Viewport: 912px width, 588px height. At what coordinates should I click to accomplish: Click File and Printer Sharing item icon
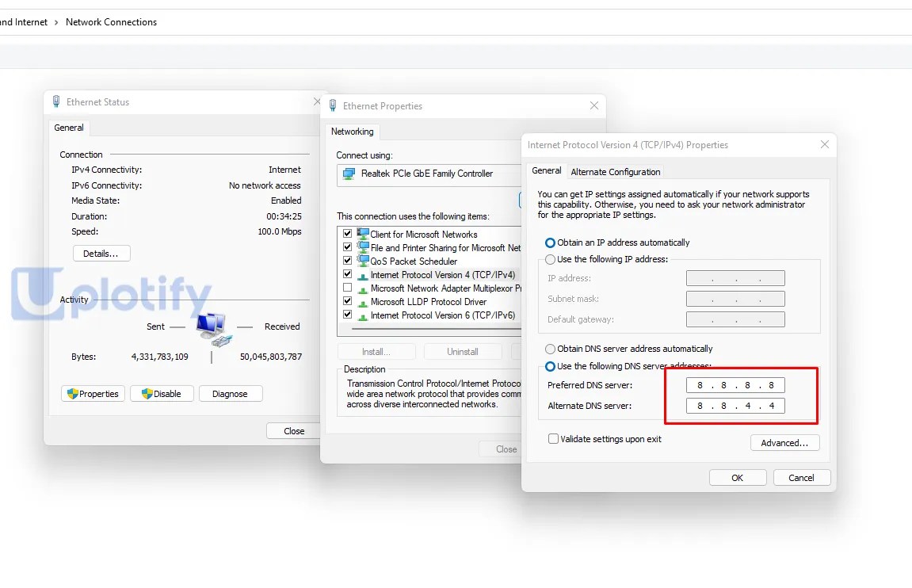(363, 248)
